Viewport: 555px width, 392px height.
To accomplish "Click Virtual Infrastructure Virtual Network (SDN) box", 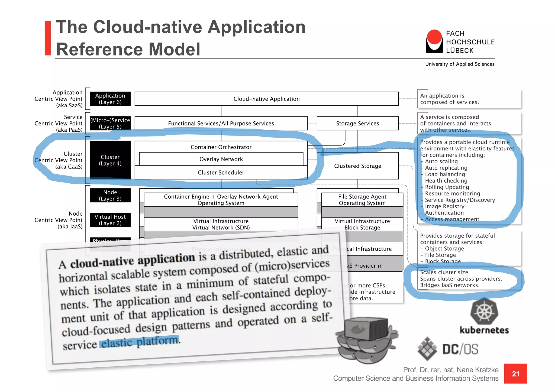I will coord(221,224).
